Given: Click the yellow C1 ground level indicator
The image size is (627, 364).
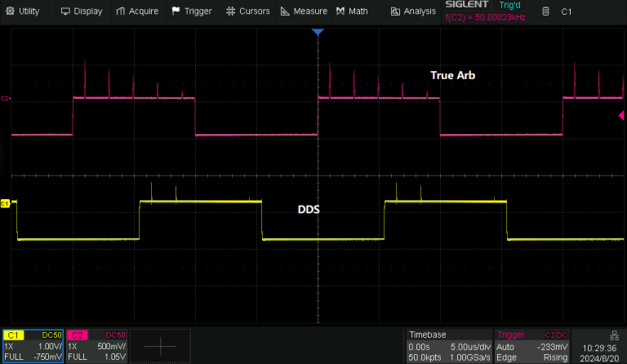Looking at the screenshot, I should pyautogui.click(x=5, y=203).
